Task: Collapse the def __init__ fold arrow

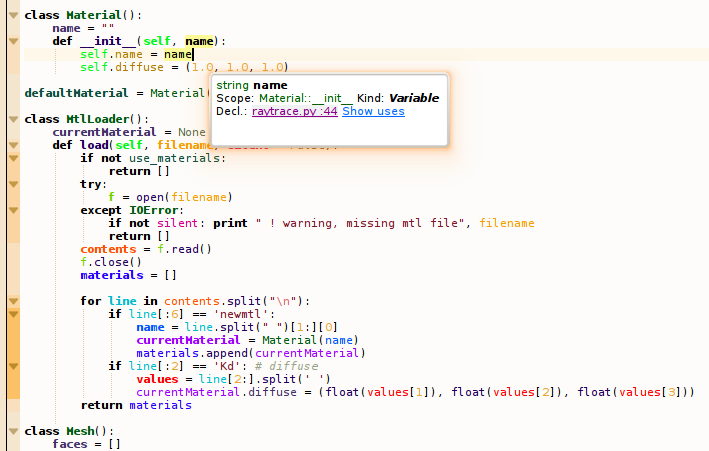Action: click(13, 41)
